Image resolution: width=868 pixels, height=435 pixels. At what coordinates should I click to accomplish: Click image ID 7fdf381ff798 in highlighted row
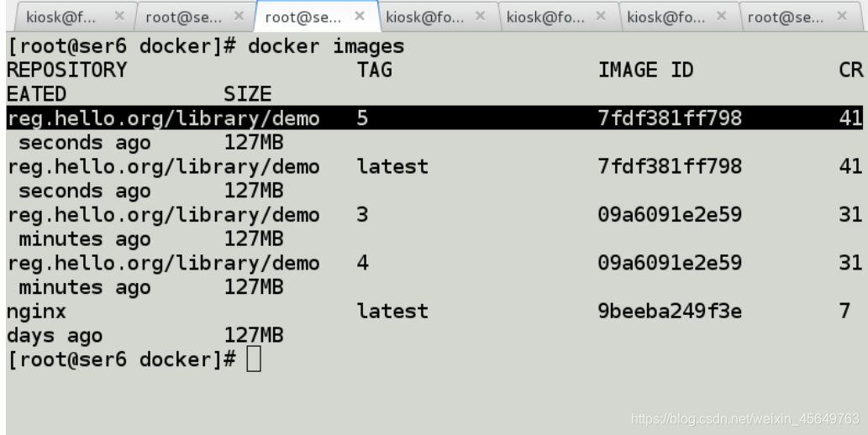tap(670, 118)
